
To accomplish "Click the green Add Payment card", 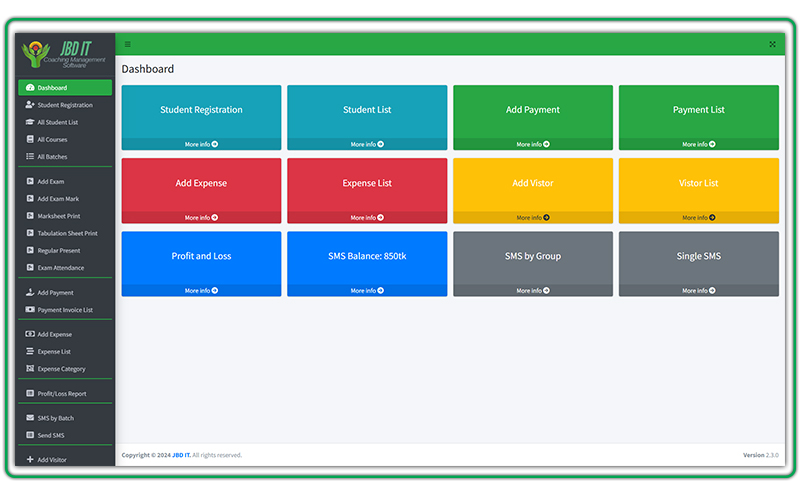I will coord(532,111).
